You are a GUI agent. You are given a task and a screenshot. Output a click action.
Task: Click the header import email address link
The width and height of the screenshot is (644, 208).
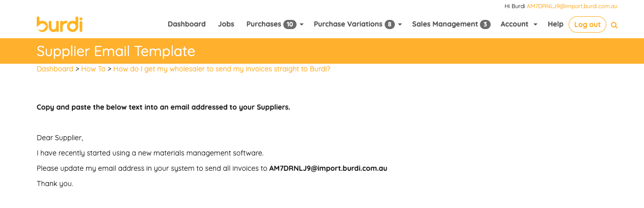click(x=572, y=6)
